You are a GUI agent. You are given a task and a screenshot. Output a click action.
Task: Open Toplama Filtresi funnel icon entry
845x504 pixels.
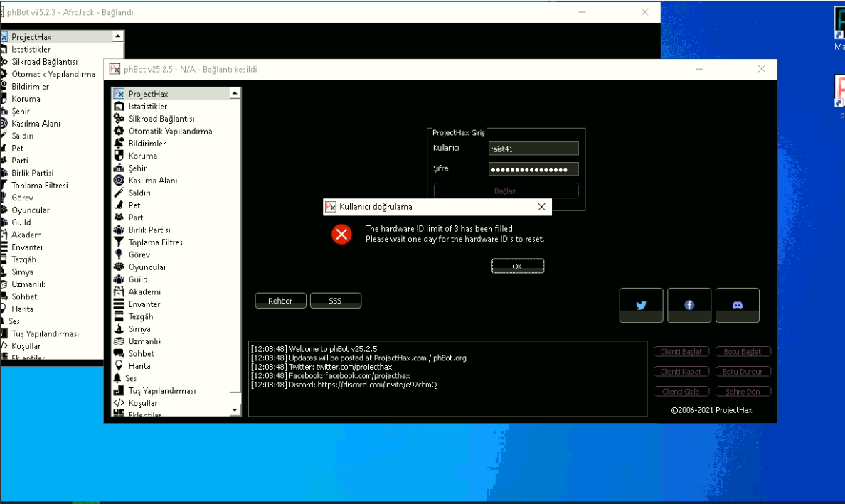tap(119, 242)
